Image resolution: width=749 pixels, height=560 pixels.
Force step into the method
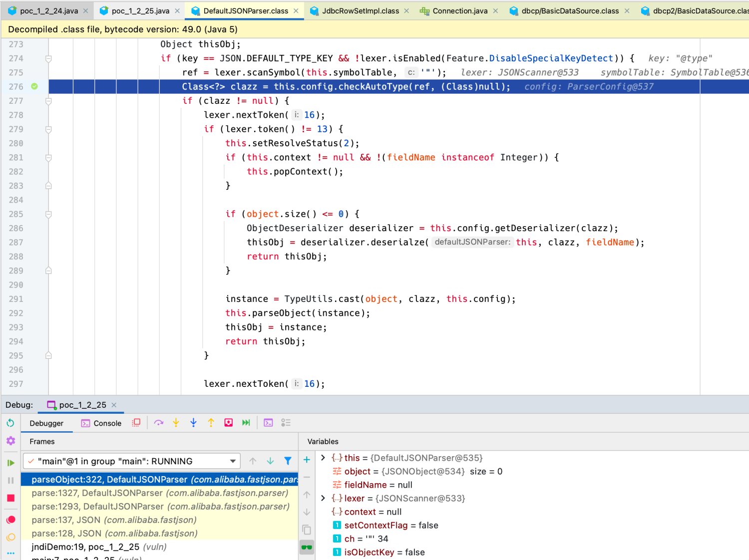[x=193, y=423]
